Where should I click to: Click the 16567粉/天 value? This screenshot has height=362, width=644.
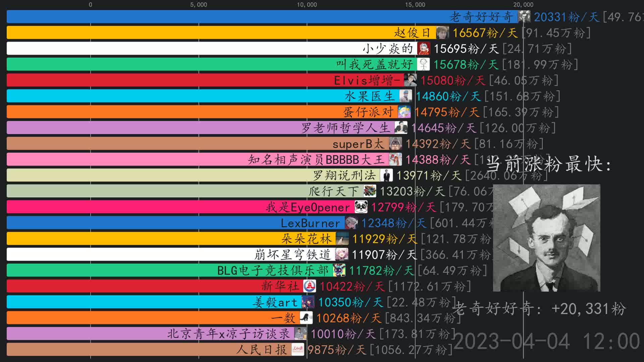click(x=485, y=33)
